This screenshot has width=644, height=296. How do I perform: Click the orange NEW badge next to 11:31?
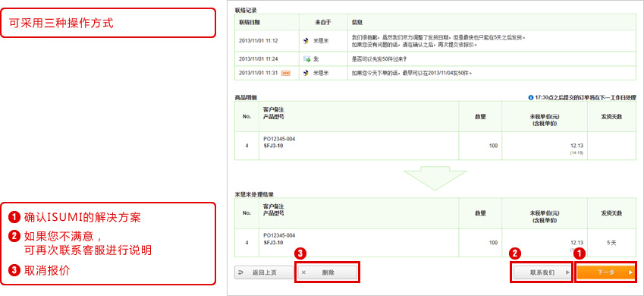pyautogui.click(x=285, y=73)
